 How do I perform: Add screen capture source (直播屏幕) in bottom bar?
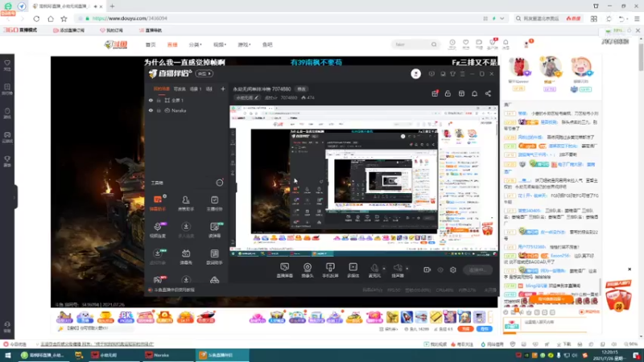(285, 270)
